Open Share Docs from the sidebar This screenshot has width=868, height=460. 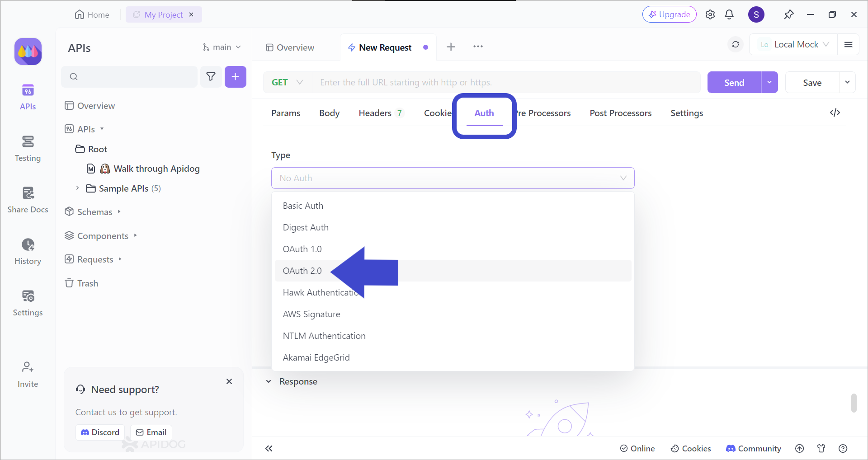click(x=28, y=200)
